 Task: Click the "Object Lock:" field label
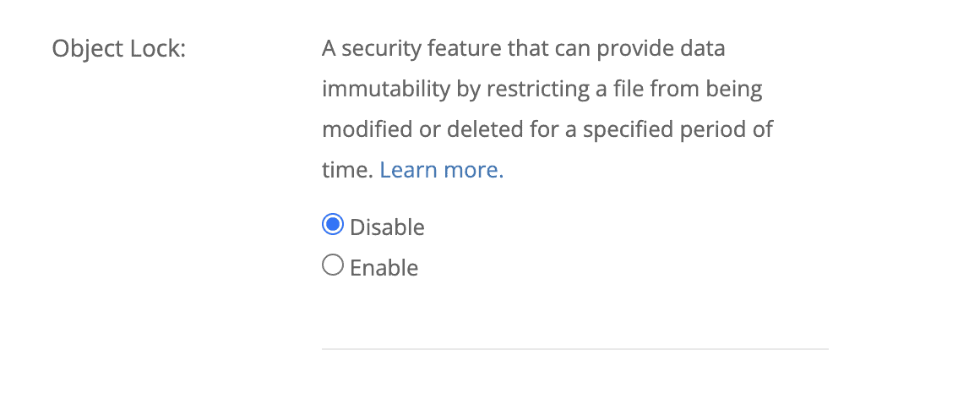[x=118, y=48]
